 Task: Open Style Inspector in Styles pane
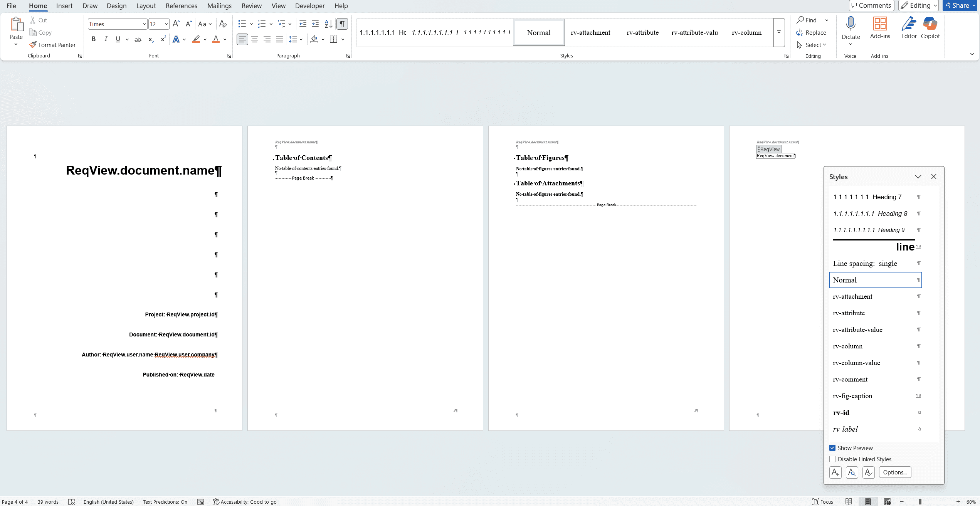pyautogui.click(x=852, y=472)
